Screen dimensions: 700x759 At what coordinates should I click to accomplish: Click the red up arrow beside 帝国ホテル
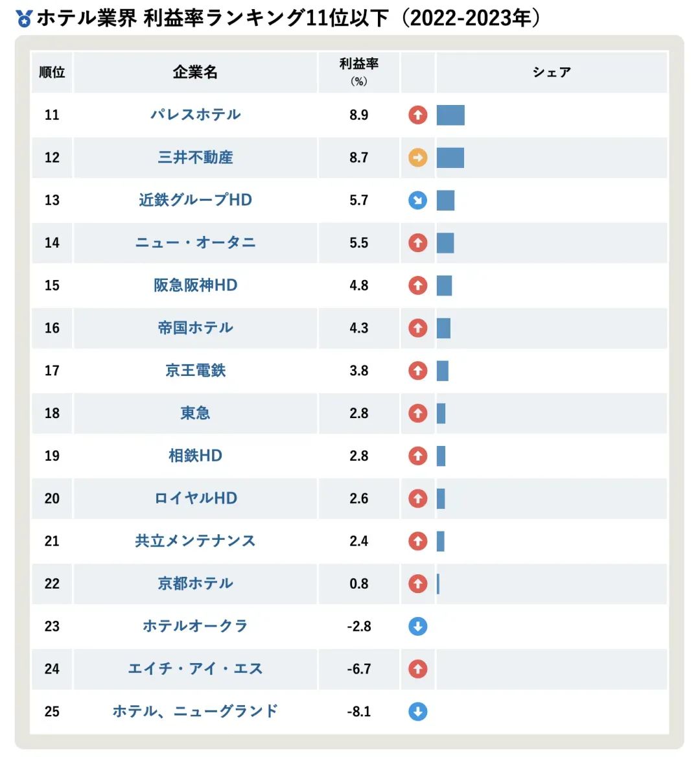418,328
